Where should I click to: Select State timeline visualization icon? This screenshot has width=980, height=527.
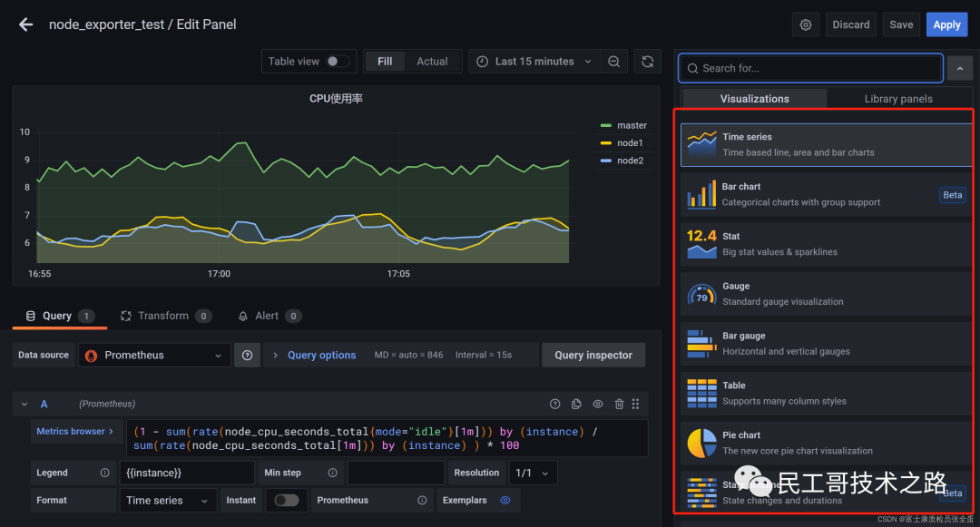pyautogui.click(x=701, y=493)
